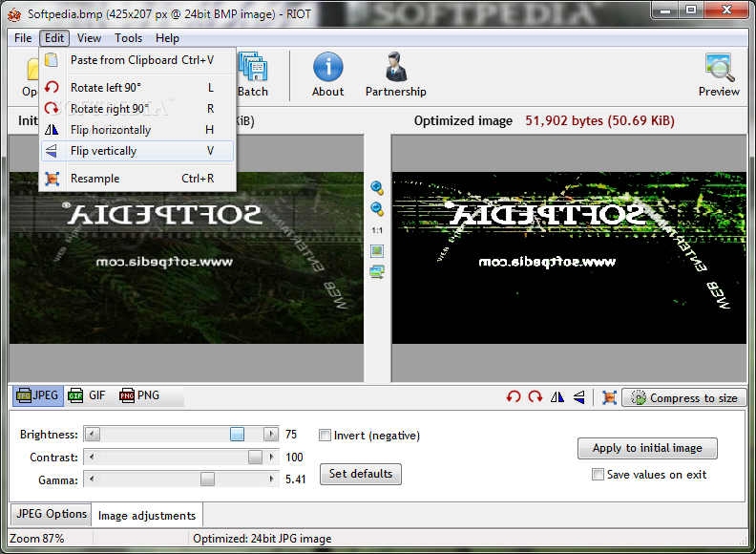Choose Flip horizontally in Edit menu
This screenshot has height=554, width=756.
click(x=137, y=130)
